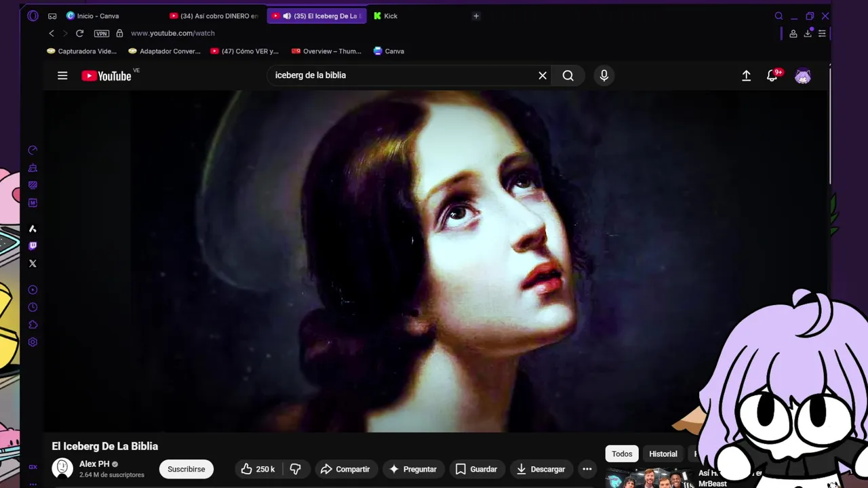The width and height of the screenshot is (868, 488).
Task: Go back with the browser back arrow
Action: pos(52,33)
